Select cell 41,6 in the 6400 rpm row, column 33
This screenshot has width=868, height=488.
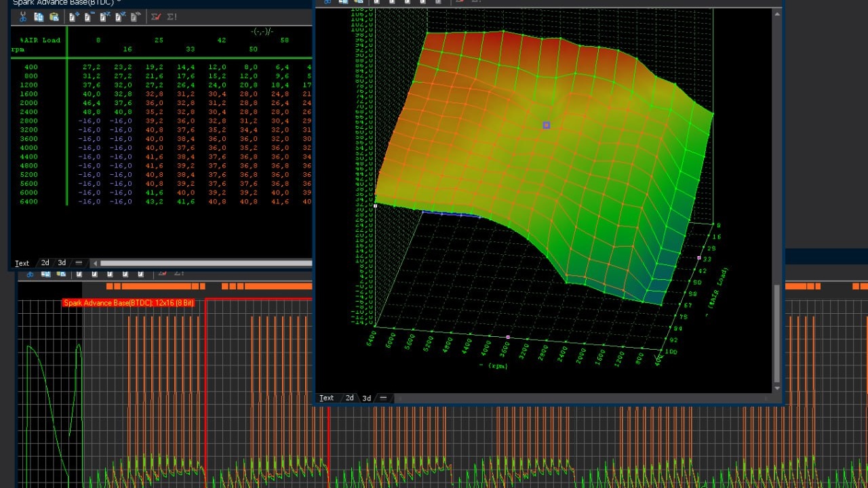point(186,201)
